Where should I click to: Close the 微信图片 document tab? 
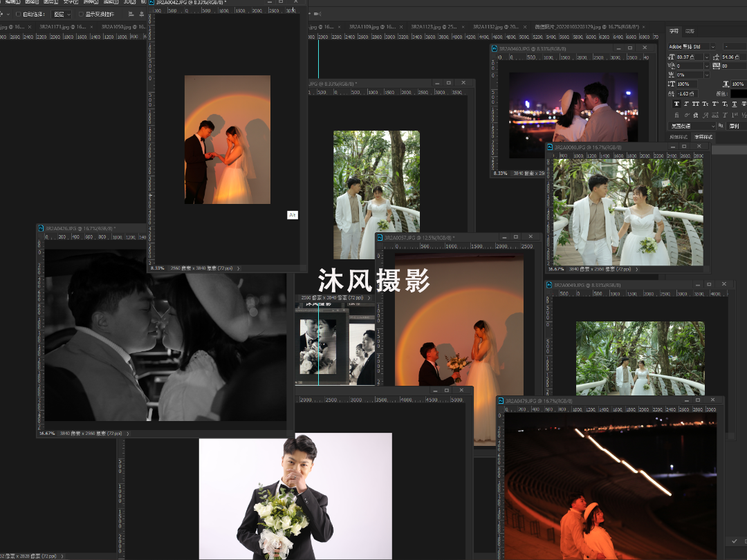pyautogui.click(x=644, y=27)
